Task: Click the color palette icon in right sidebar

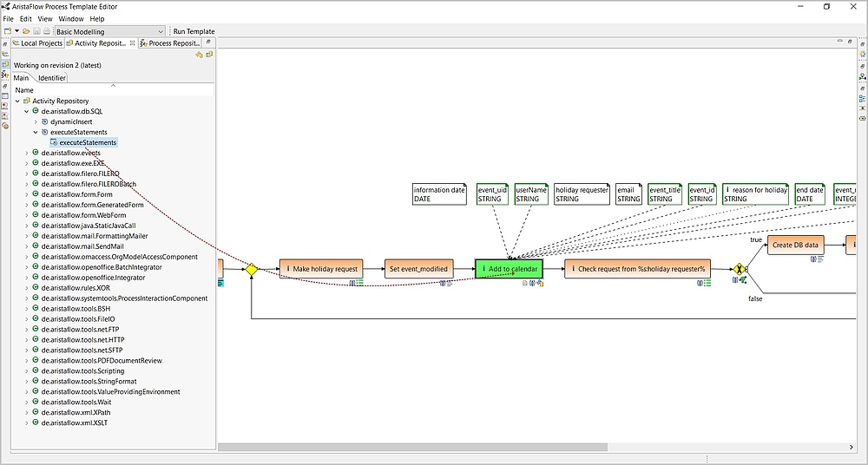Action: (x=862, y=54)
